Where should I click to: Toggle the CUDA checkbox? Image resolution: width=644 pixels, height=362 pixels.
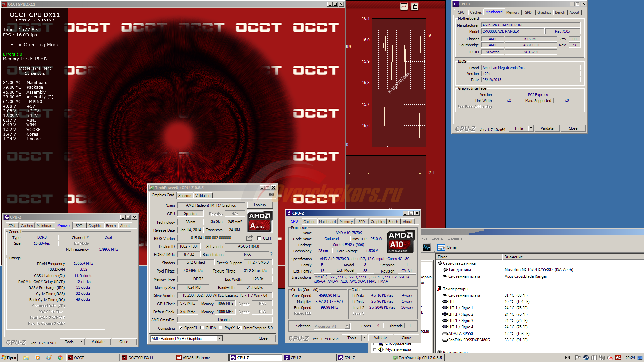(202, 328)
